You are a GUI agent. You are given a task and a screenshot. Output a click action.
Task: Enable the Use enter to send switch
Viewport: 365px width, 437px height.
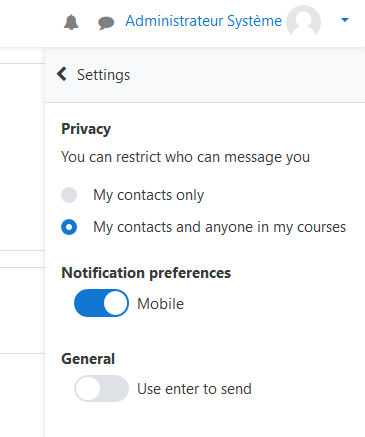click(x=101, y=388)
